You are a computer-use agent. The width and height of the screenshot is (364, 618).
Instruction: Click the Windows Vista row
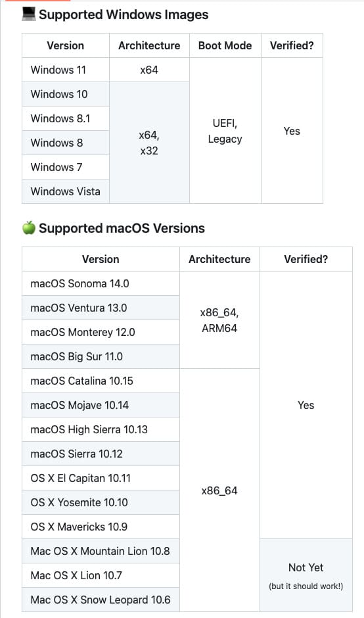(x=66, y=191)
